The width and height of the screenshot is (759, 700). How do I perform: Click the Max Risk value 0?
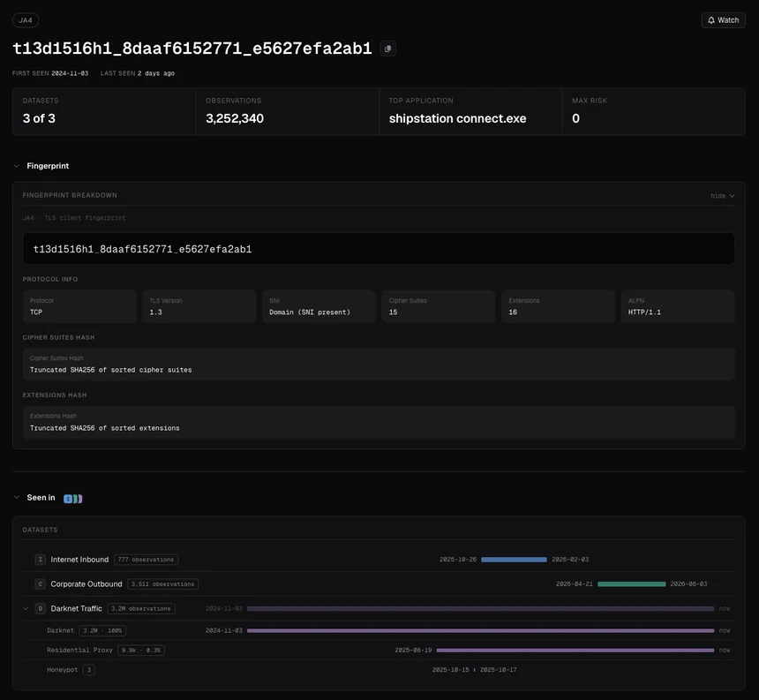tap(575, 118)
